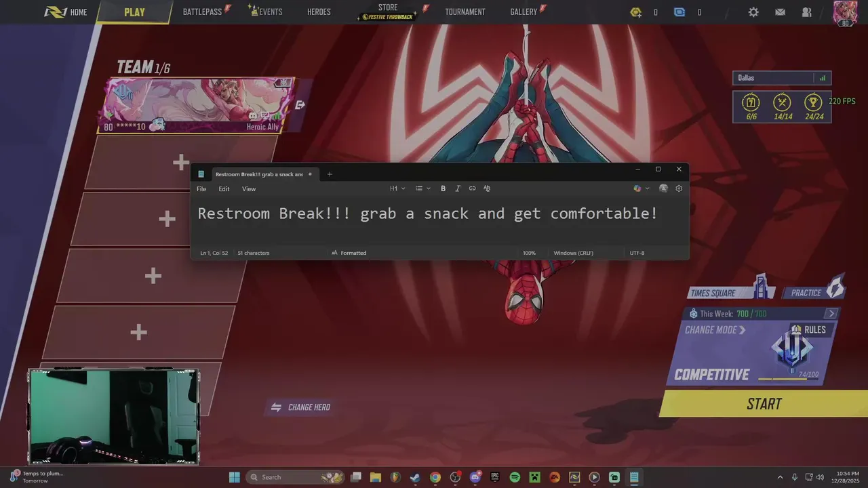Screen dimensions: 868x488
Task: Toggle bold formatting in Notepad
Action: (443, 188)
